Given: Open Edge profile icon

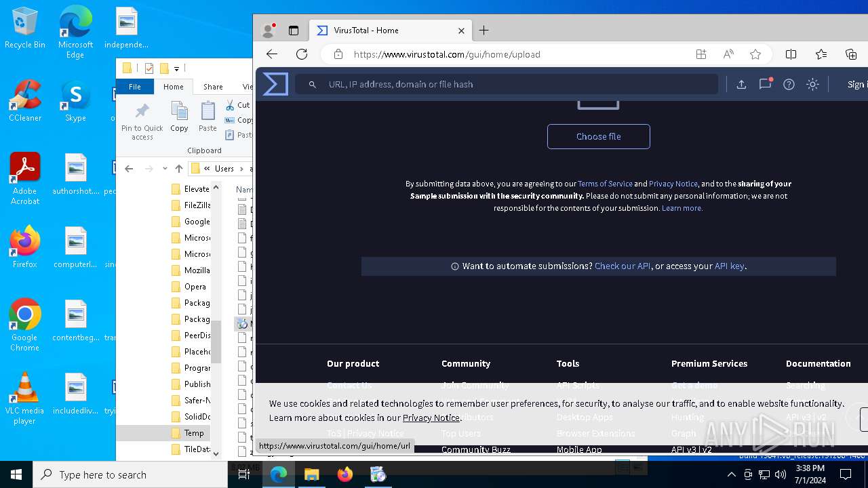Looking at the screenshot, I should (269, 30).
